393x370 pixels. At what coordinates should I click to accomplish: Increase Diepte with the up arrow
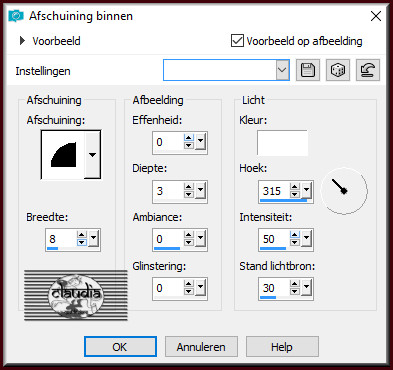click(189, 187)
